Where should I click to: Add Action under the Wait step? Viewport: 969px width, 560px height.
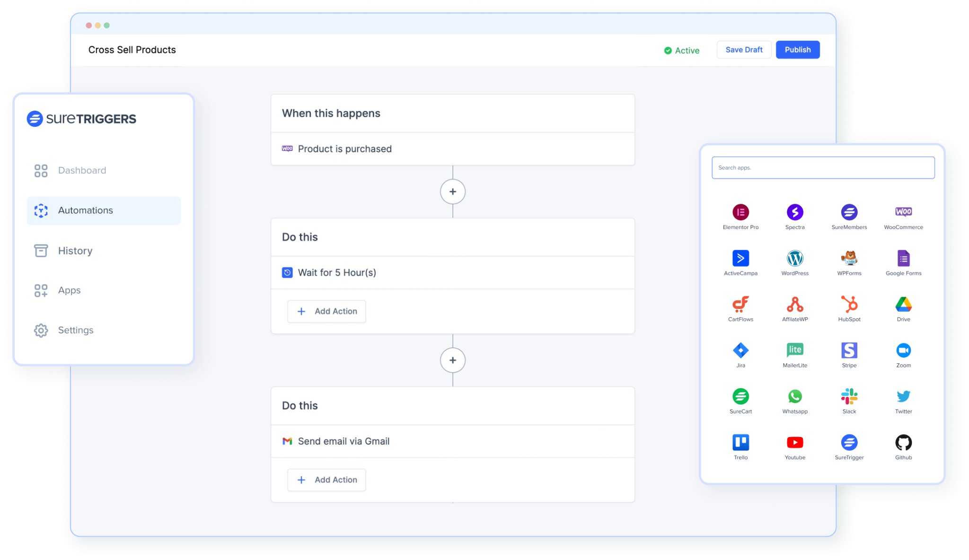click(326, 311)
